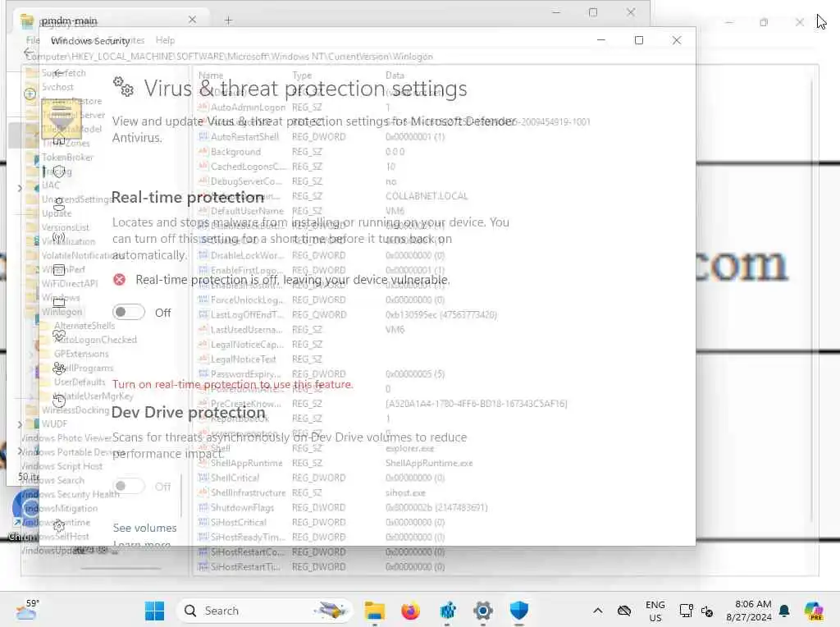Viewport: 840px width, 627px height.
Task: Open the Firewall & network protection icon
Action: (x=59, y=237)
